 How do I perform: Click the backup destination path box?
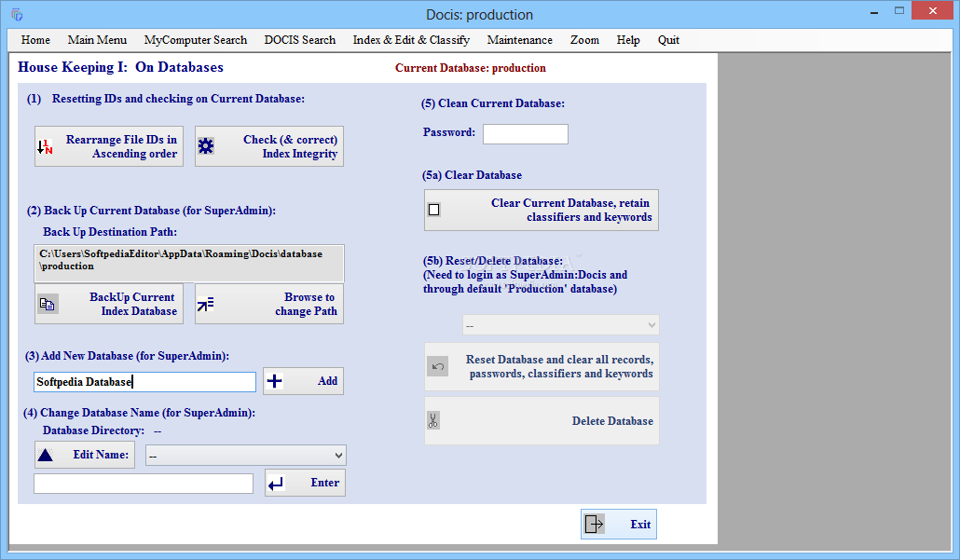click(x=189, y=263)
